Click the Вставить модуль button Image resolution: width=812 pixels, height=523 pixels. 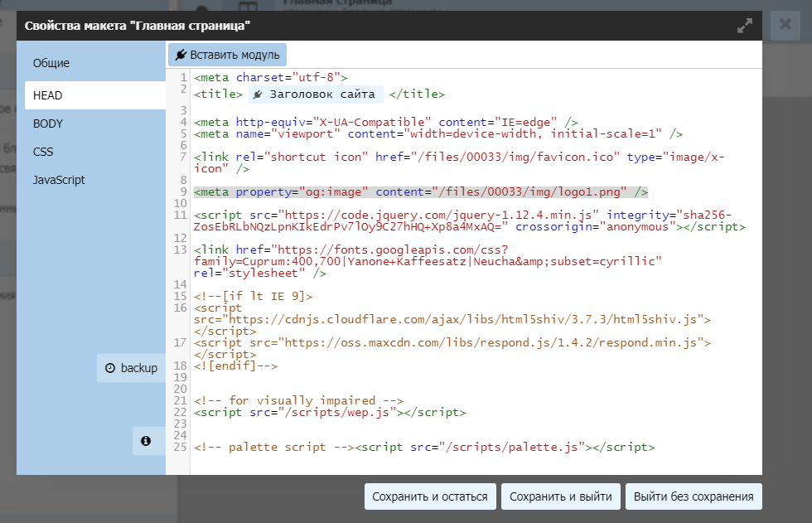click(x=227, y=55)
